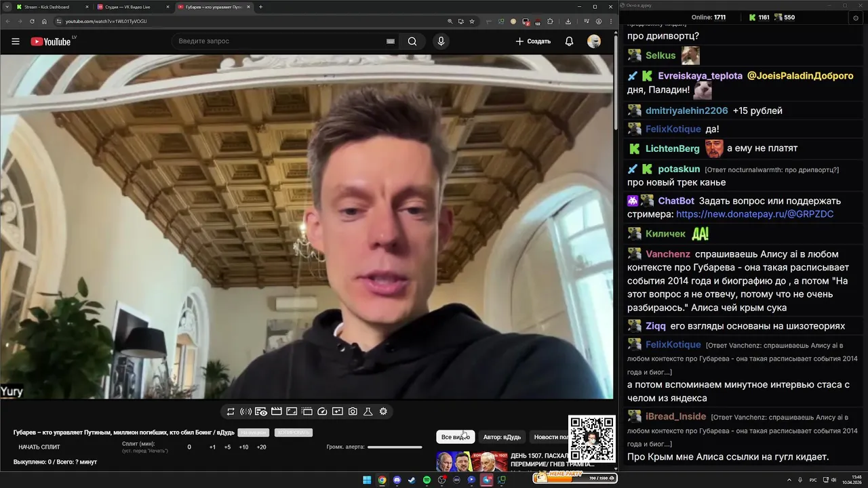Open the Windows Start button
Viewport: 868px width, 488px height.
pos(367,480)
